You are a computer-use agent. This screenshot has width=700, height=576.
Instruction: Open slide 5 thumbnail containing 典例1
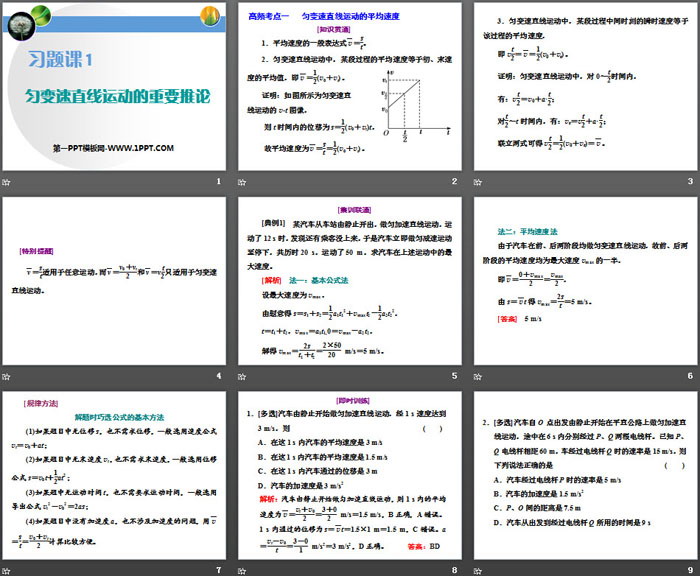350,281
